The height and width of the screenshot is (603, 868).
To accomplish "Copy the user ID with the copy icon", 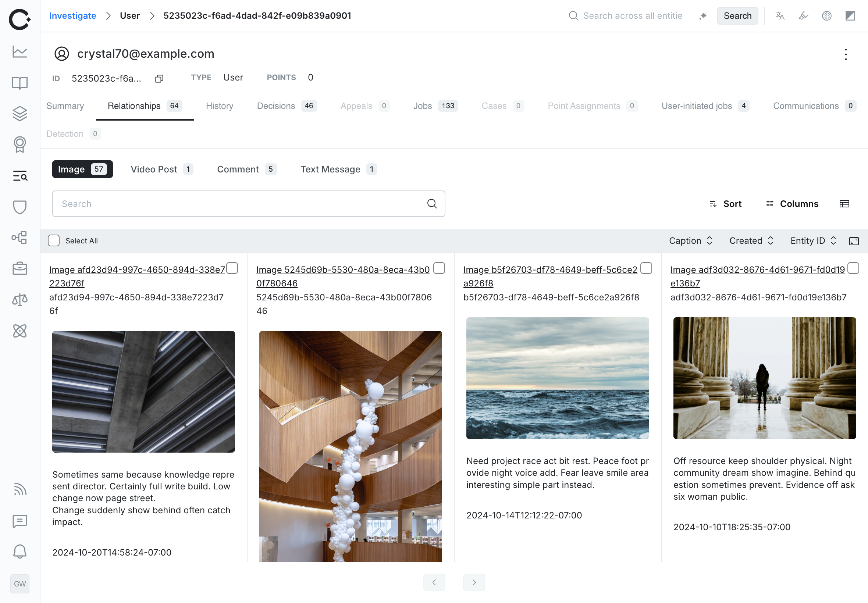I will pos(159,78).
